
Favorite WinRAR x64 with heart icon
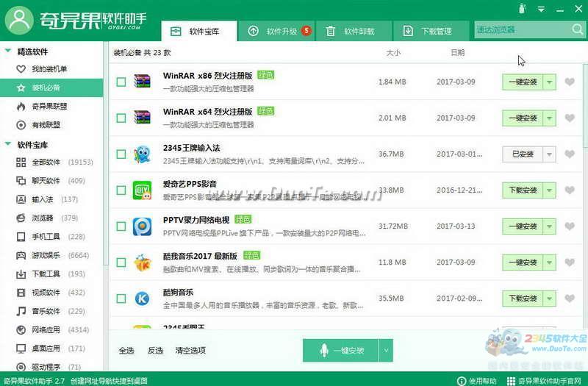click(570, 118)
